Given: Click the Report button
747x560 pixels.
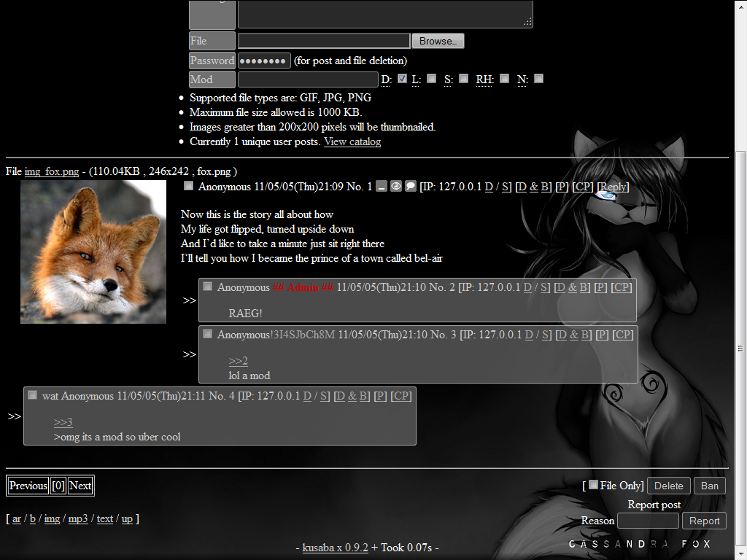Looking at the screenshot, I should click(704, 521).
